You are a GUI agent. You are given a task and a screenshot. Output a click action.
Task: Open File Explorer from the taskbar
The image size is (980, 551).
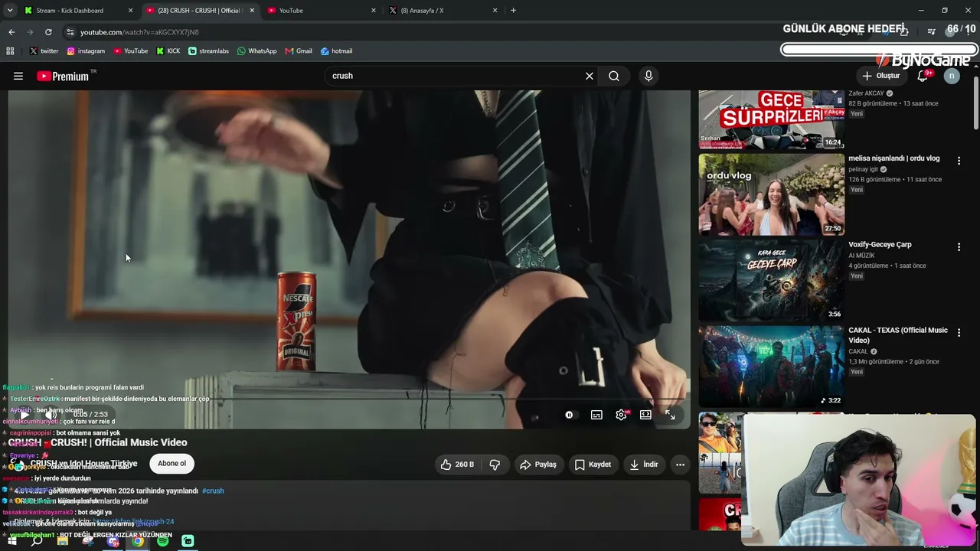coord(63,541)
